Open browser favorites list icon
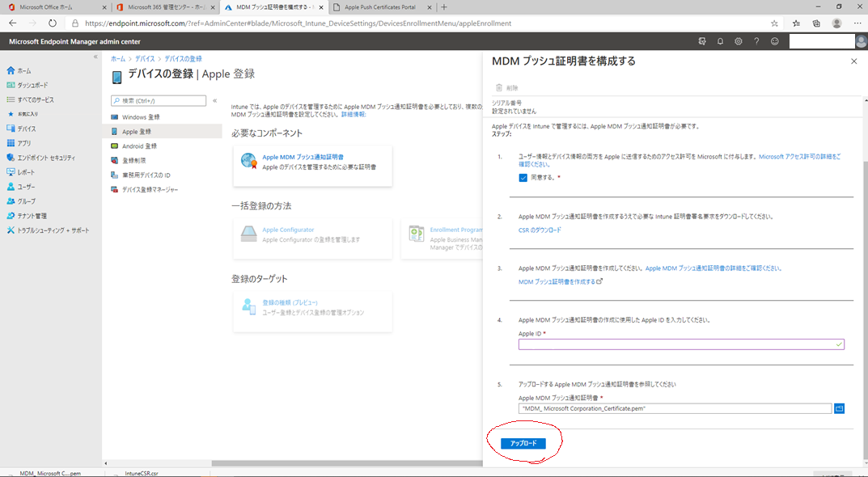This screenshot has height=477, width=868. click(x=796, y=23)
